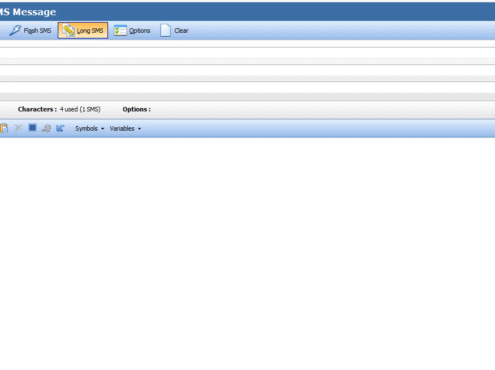Viewport: 495px width, 370px height.
Task: Click Clear to empty the message
Action: [x=174, y=30]
